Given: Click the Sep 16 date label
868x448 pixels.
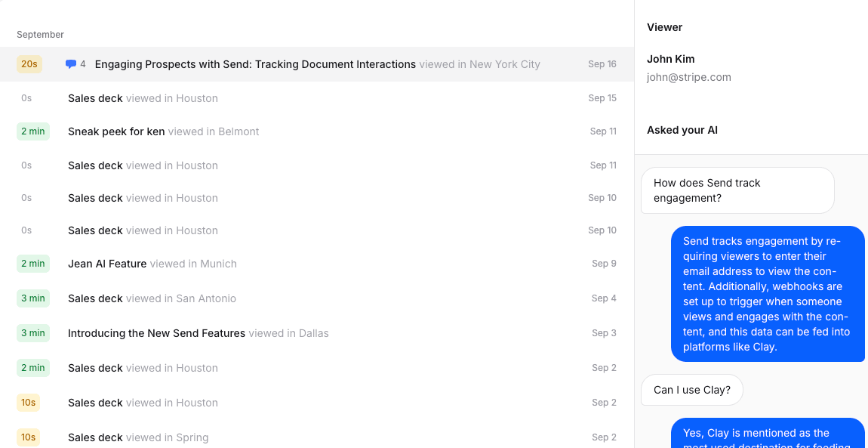Looking at the screenshot, I should pyautogui.click(x=602, y=64).
